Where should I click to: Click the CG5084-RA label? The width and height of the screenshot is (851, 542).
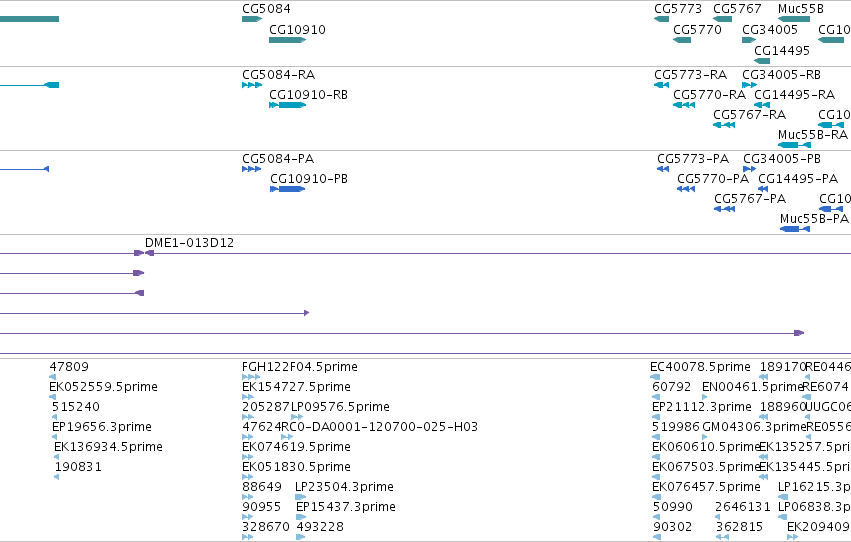pyautogui.click(x=278, y=74)
